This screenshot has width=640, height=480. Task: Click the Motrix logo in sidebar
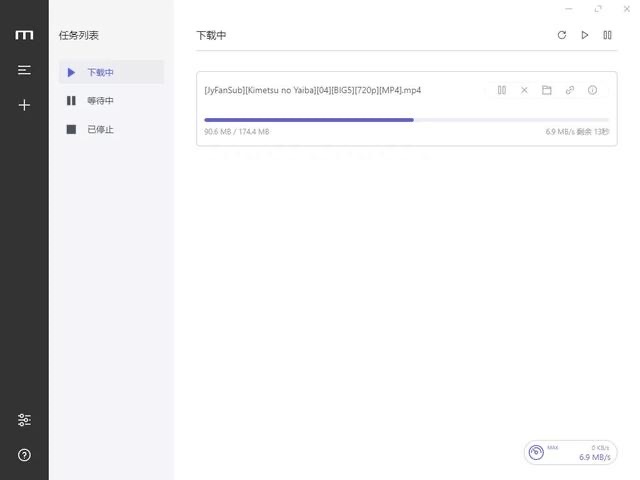click(24, 35)
